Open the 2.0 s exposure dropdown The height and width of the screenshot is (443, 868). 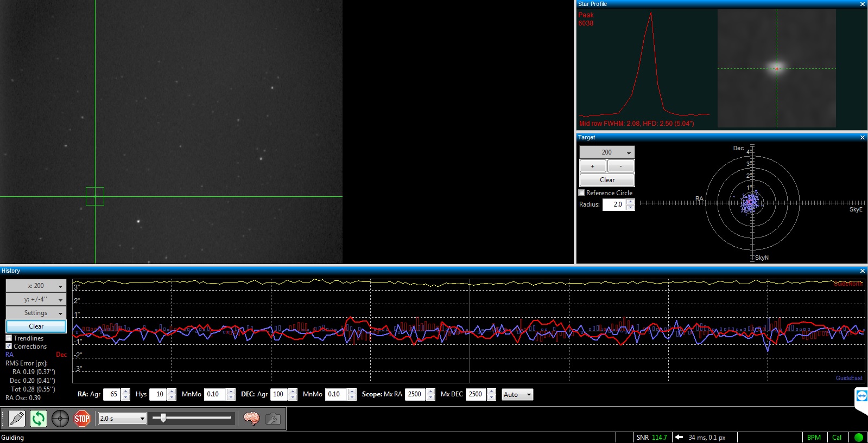[122, 419]
